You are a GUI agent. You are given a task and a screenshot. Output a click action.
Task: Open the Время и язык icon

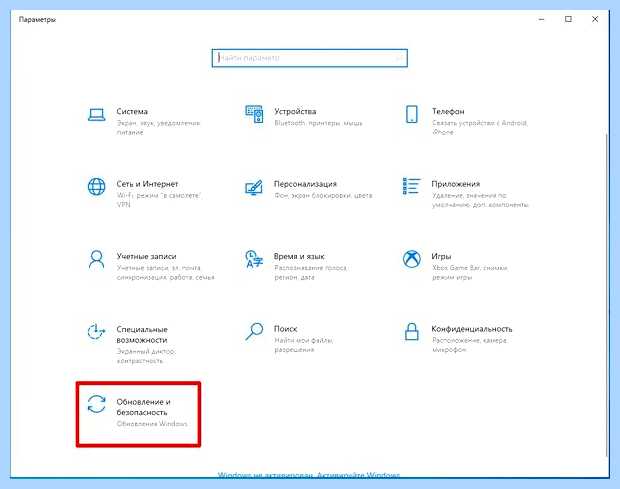tap(254, 259)
